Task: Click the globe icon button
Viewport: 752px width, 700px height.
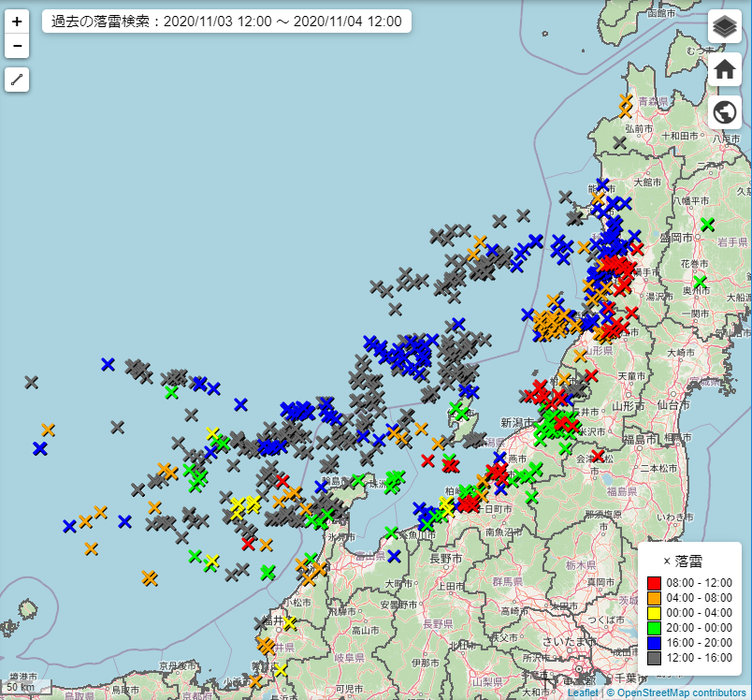Action: (x=724, y=112)
